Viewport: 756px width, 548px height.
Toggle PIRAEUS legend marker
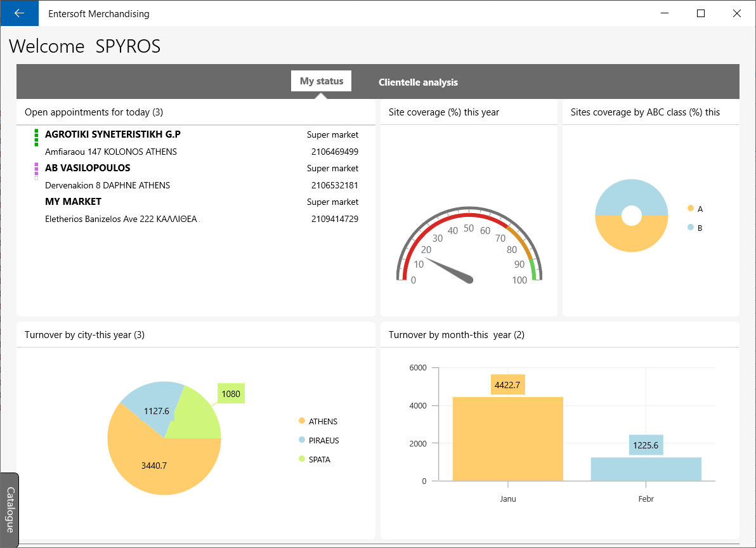click(x=302, y=440)
